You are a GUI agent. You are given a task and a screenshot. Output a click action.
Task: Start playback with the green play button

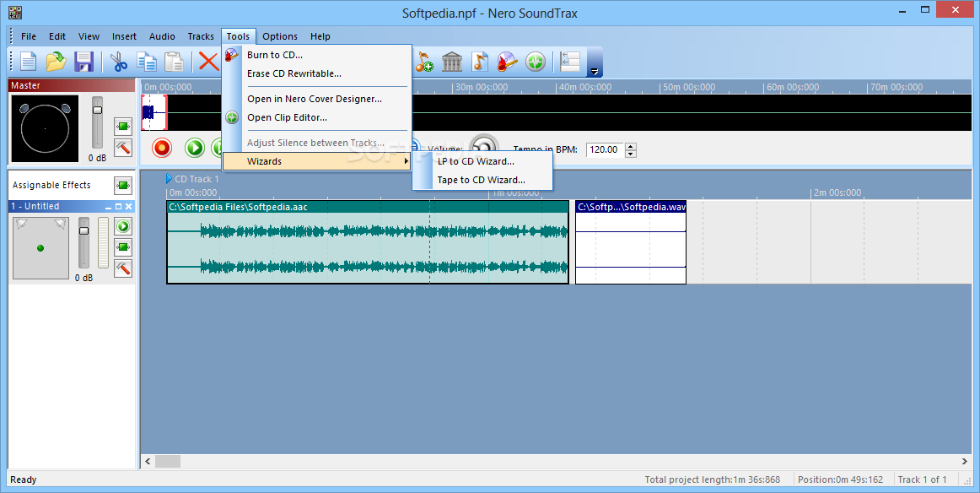coord(195,148)
